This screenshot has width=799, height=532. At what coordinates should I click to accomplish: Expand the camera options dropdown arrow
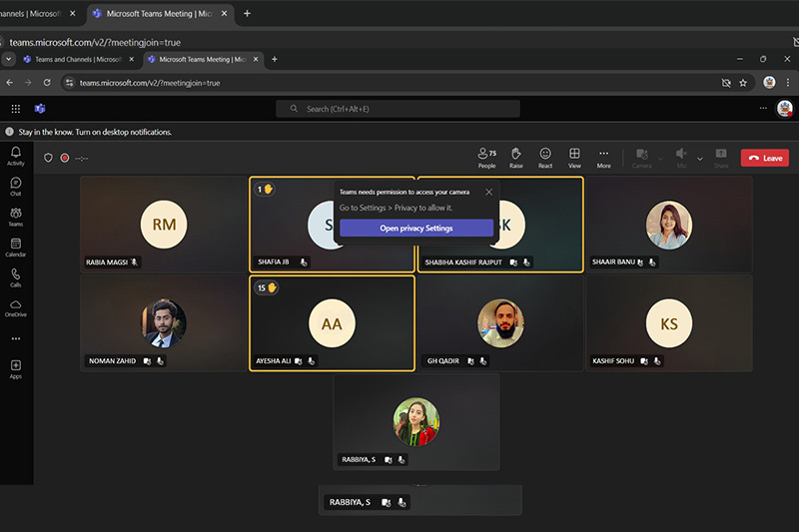(x=660, y=158)
